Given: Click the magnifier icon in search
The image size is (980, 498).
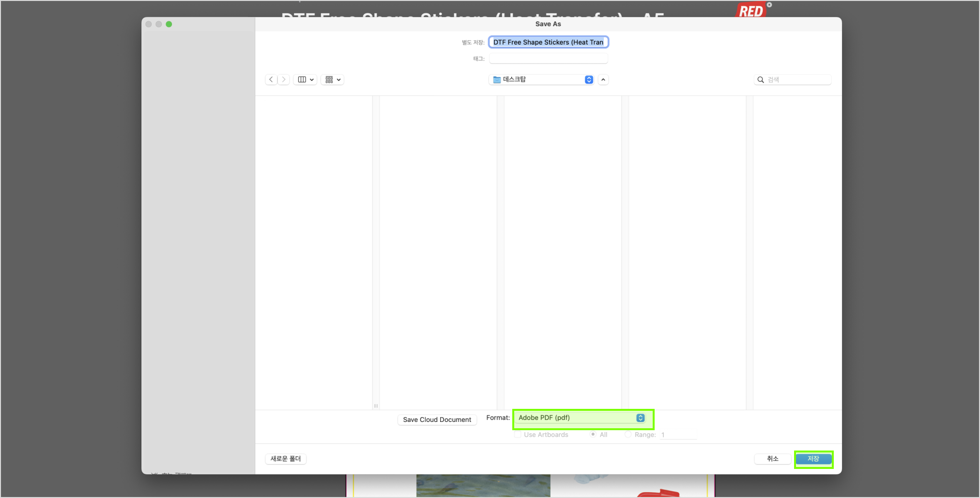Looking at the screenshot, I should 761,80.
